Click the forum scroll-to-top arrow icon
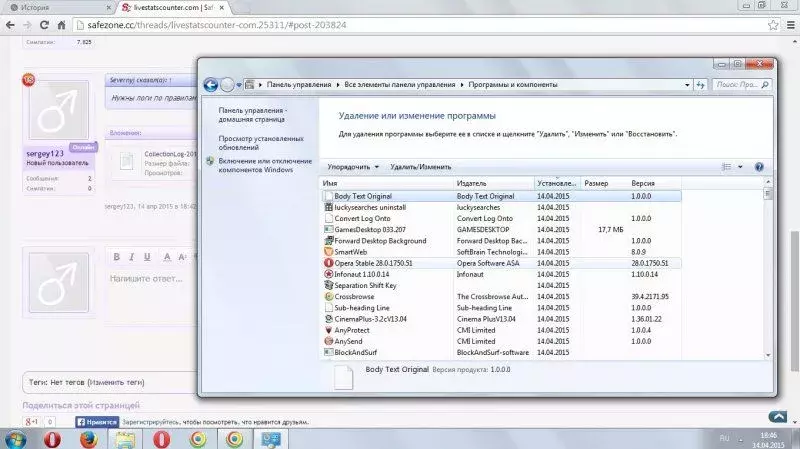 (778, 417)
